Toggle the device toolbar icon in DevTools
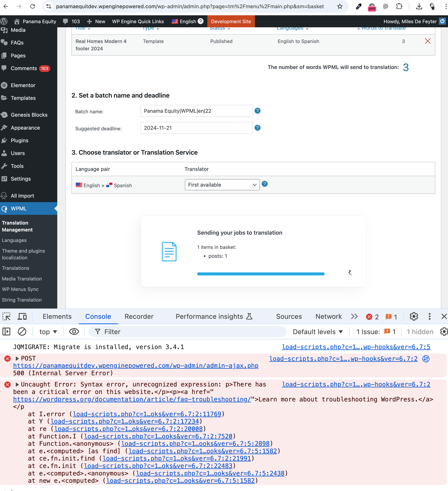Screen dimensions: 448x491 (x=22, y=316)
